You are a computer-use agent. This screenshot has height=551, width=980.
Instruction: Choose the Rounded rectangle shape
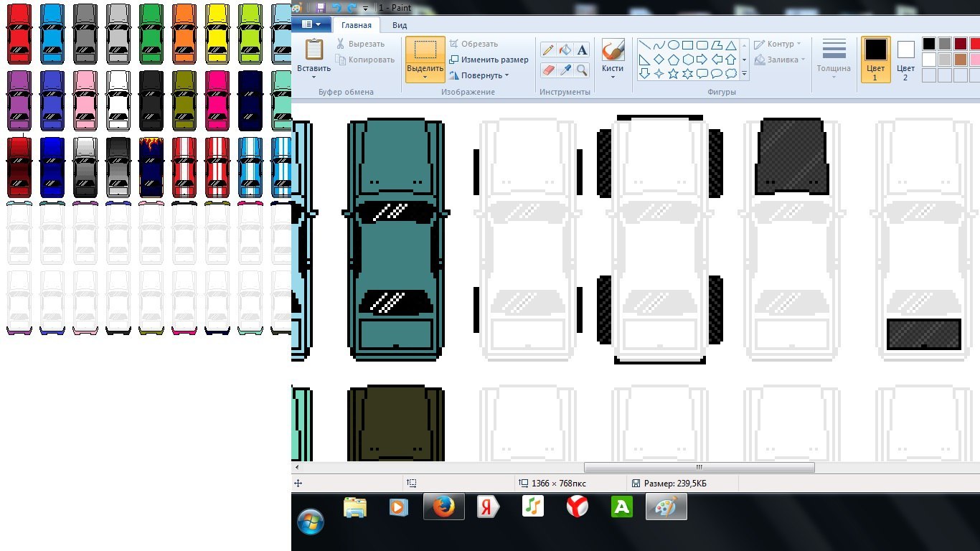(x=702, y=44)
